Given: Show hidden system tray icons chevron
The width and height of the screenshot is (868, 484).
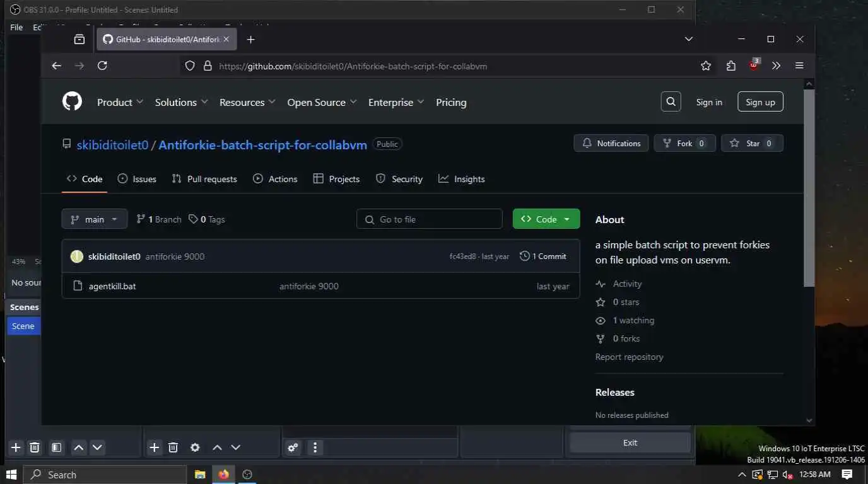Looking at the screenshot, I should pos(742,475).
